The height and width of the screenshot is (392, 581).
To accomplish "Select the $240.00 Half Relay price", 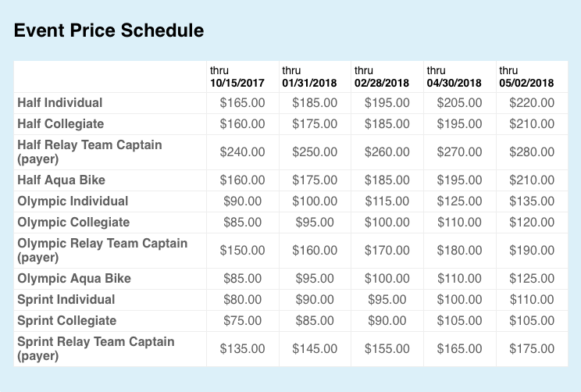I will click(x=242, y=152).
